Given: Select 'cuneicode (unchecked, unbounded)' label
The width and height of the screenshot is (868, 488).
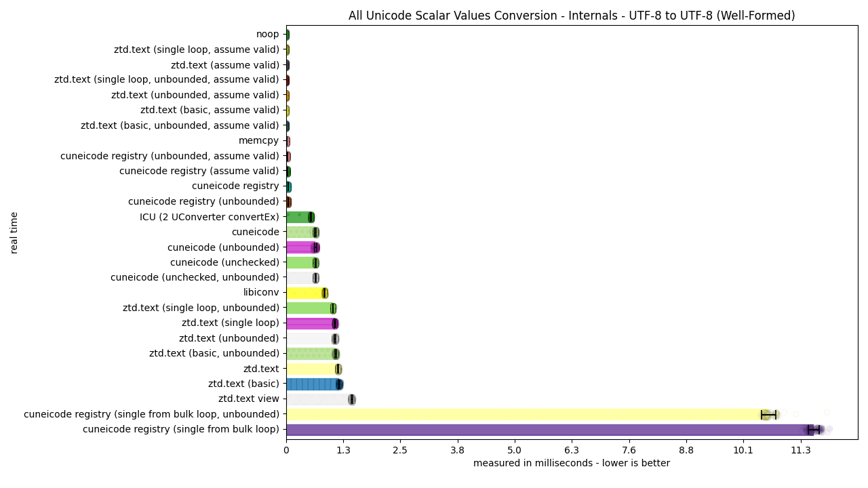Looking at the screenshot, I should click(x=195, y=277).
